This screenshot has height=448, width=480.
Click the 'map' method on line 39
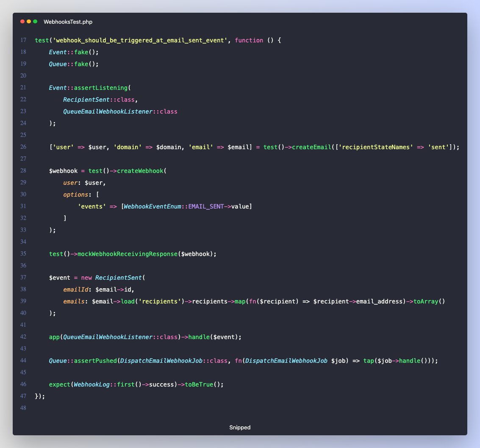[x=240, y=301]
